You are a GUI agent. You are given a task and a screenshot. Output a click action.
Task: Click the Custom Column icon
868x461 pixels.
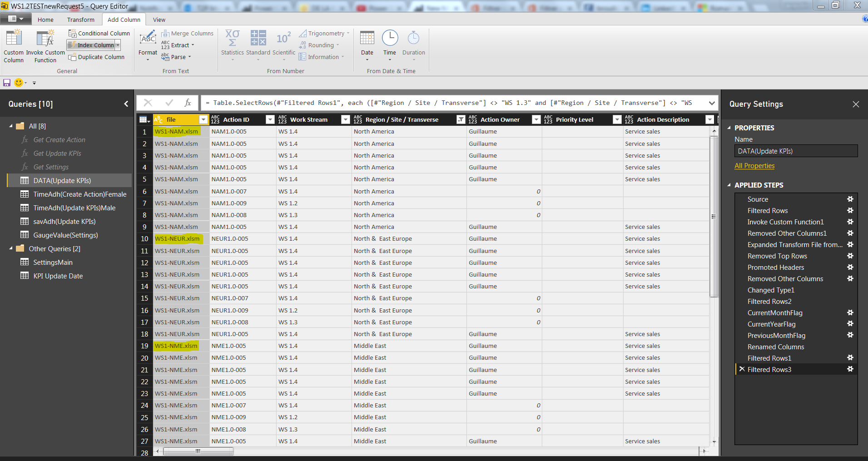coord(14,38)
